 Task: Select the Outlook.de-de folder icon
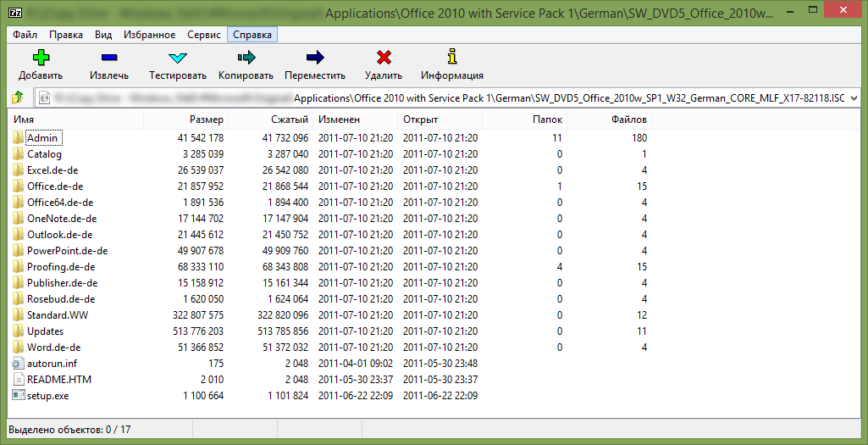[x=19, y=235]
